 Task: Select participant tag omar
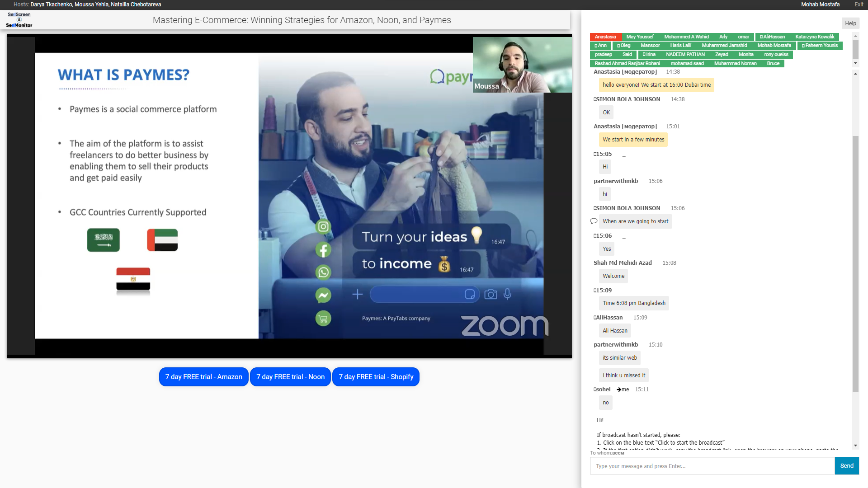tap(743, 37)
